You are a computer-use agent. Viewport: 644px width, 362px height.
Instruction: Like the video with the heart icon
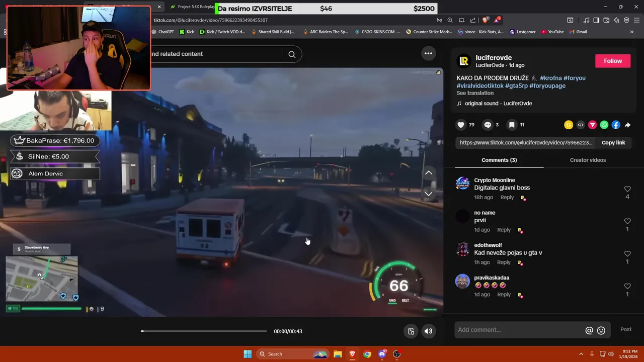coord(461,125)
